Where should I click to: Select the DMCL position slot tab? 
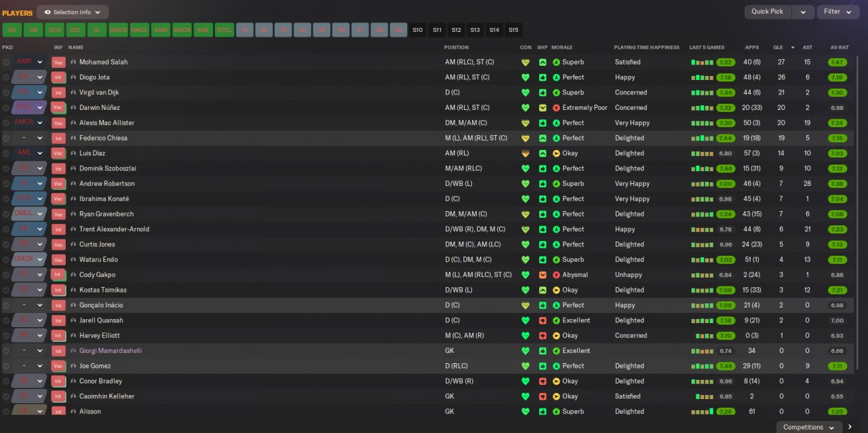139,30
